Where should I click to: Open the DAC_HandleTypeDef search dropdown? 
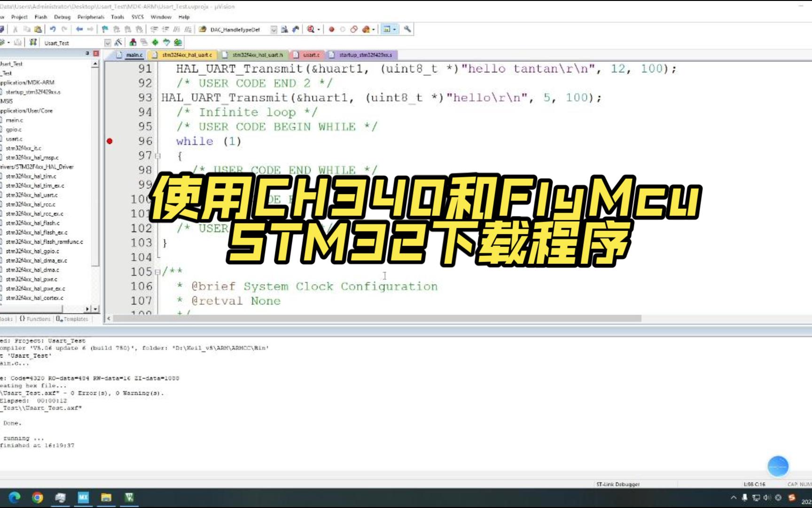coord(274,30)
